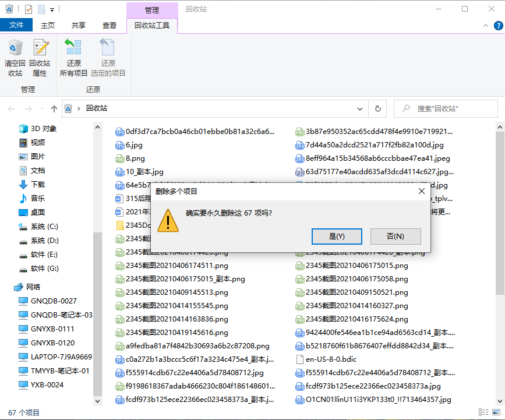
Task: Select file 2345截图20210406174511.png
Action: pyautogui.click(x=172, y=266)
